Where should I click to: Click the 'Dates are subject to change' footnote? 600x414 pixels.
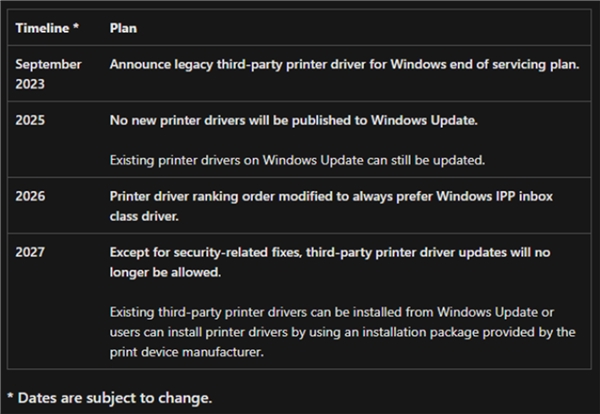coord(108,398)
